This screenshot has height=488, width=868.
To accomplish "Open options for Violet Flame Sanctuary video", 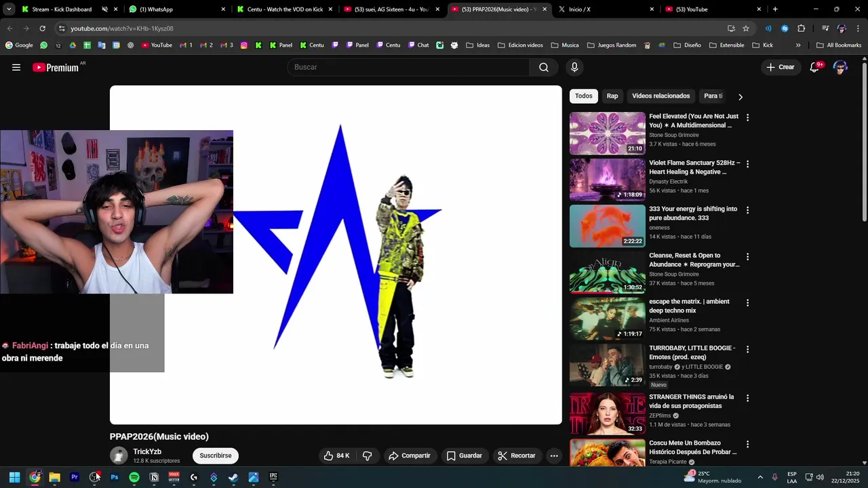I will tap(747, 164).
